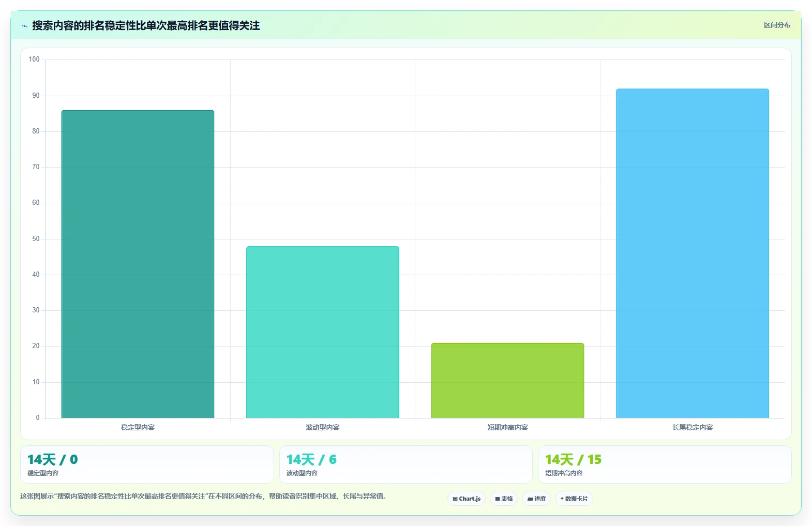
Task: Click the turquoise 波动型内容 bar
Action: 323,332
